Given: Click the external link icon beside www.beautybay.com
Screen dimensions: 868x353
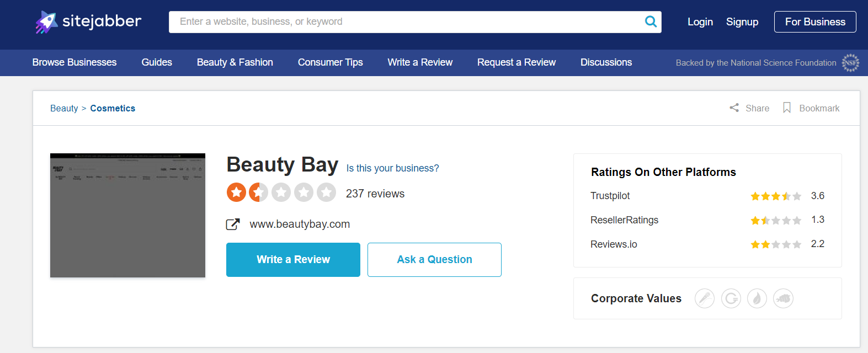Looking at the screenshot, I should (233, 224).
